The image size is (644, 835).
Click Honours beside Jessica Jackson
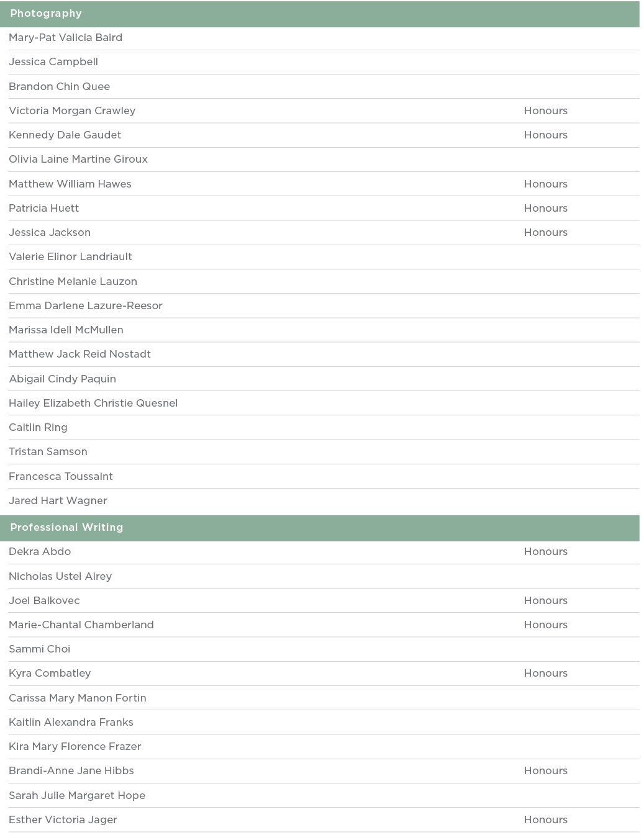pos(545,233)
